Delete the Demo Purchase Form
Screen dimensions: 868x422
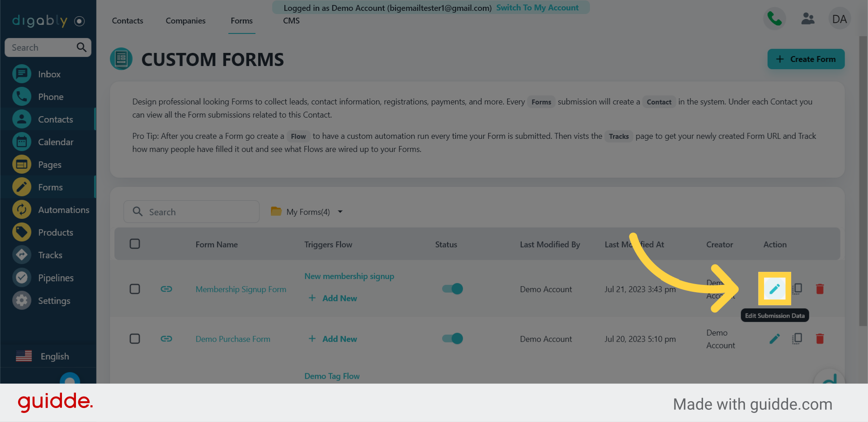point(820,338)
